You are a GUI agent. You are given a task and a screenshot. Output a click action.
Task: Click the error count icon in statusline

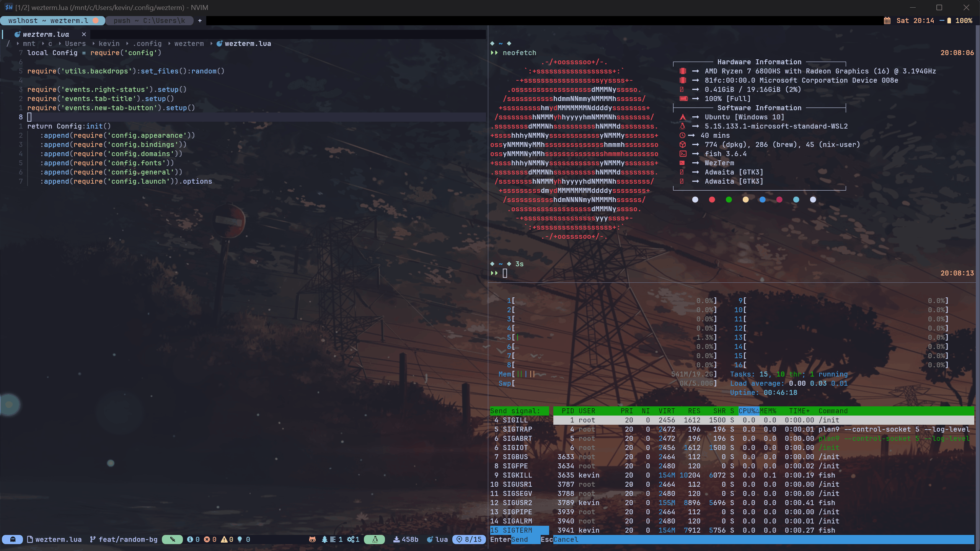pyautogui.click(x=207, y=540)
